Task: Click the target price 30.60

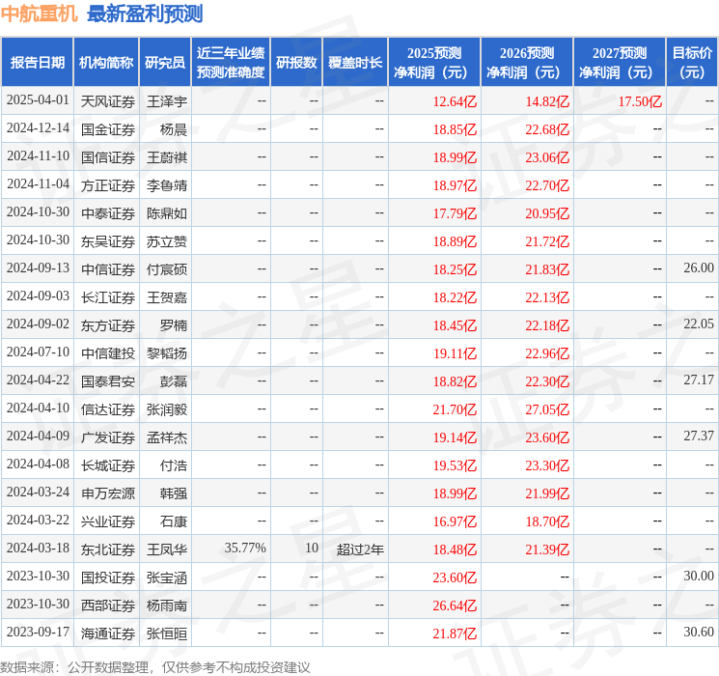Action: coord(699,631)
